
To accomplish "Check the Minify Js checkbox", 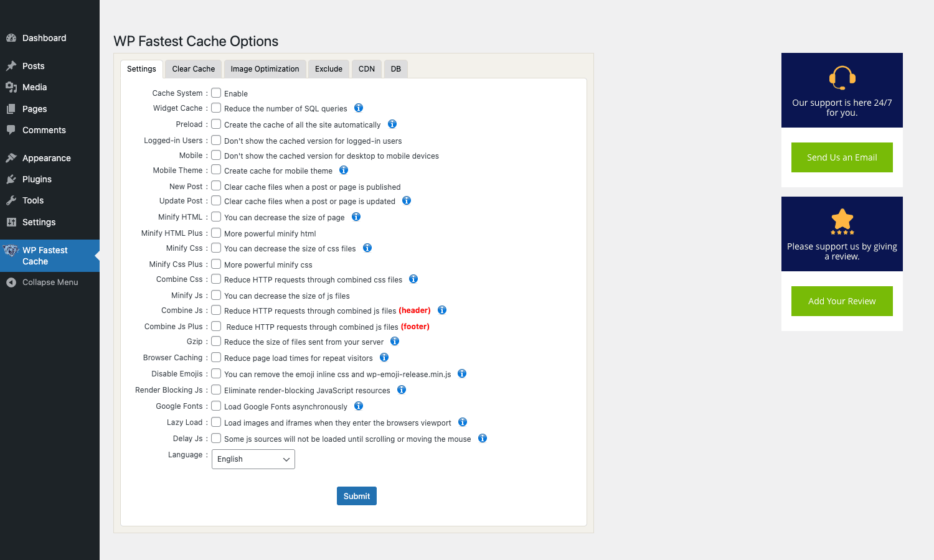I will (216, 295).
